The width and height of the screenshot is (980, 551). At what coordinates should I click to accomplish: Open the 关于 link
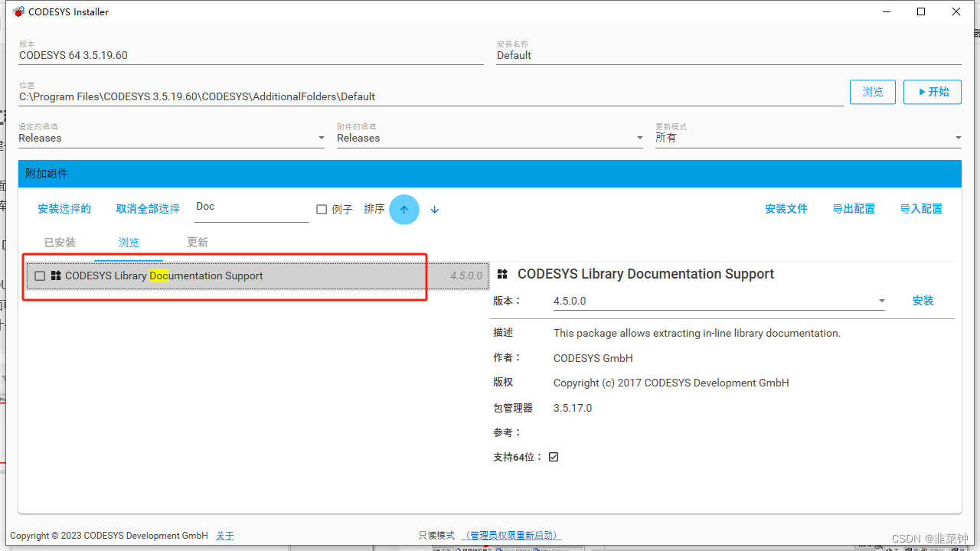pyautogui.click(x=225, y=536)
